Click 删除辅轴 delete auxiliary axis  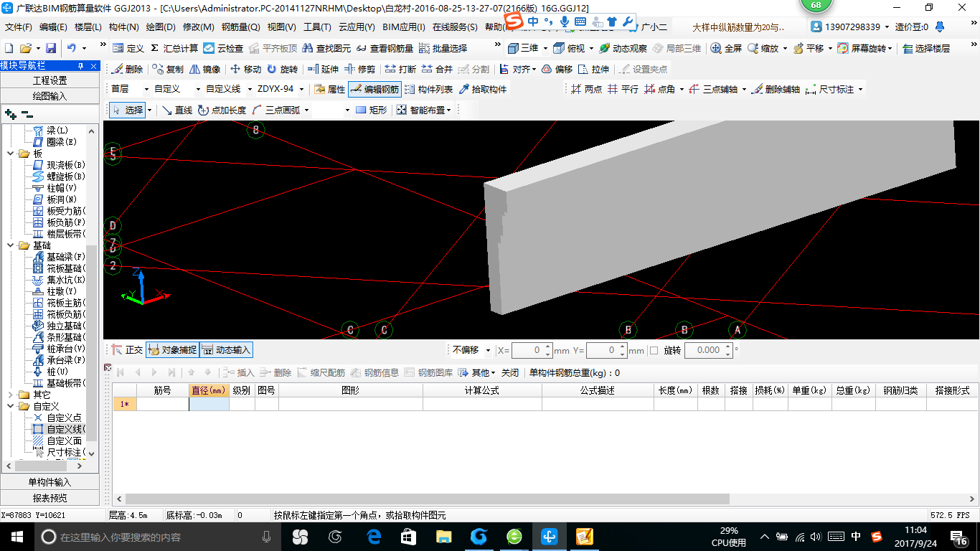coord(775,90)
